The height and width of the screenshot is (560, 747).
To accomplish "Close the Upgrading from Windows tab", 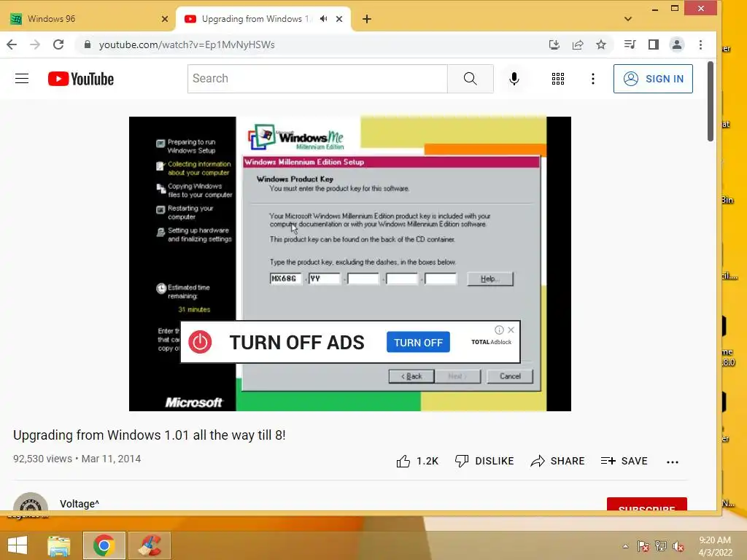I will click(339, 19).
